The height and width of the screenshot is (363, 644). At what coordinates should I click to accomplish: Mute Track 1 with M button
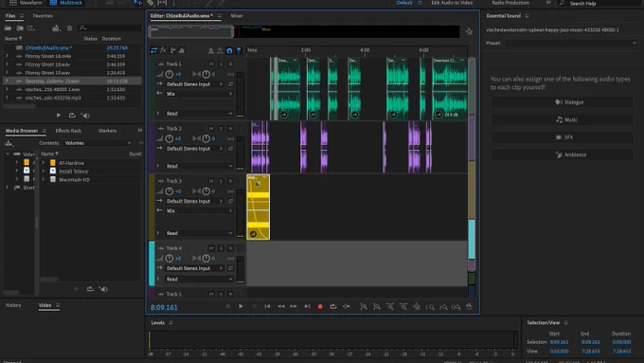tap(211, 64)
